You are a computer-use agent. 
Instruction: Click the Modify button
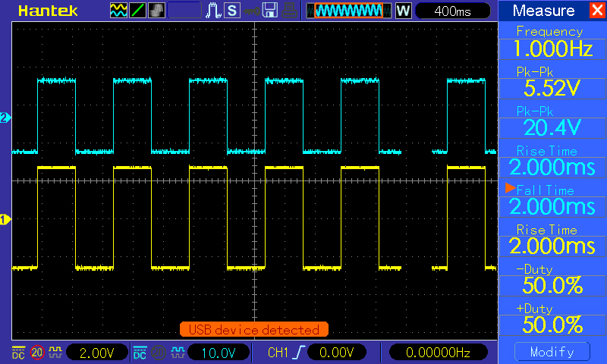click(552, 352)
